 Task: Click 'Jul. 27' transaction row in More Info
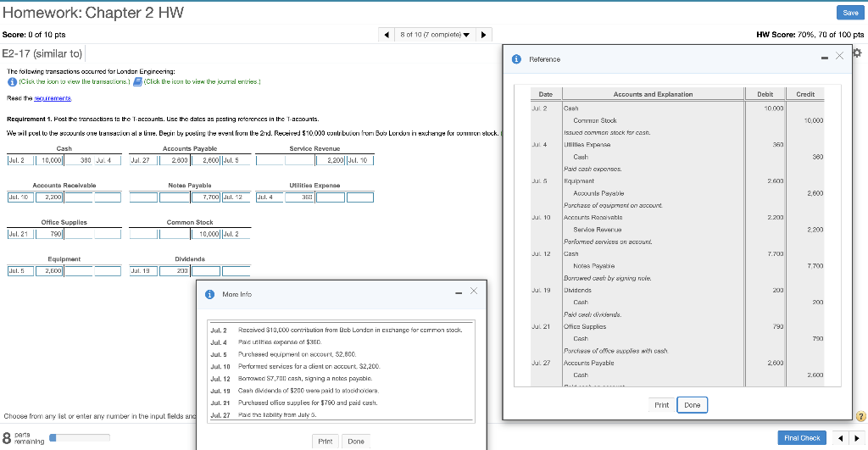[341, 415]
